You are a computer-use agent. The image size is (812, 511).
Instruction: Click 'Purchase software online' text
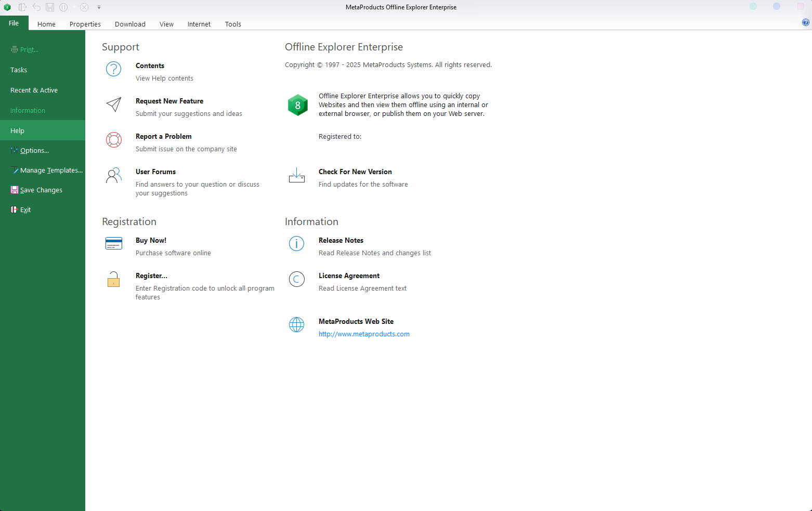173,253
